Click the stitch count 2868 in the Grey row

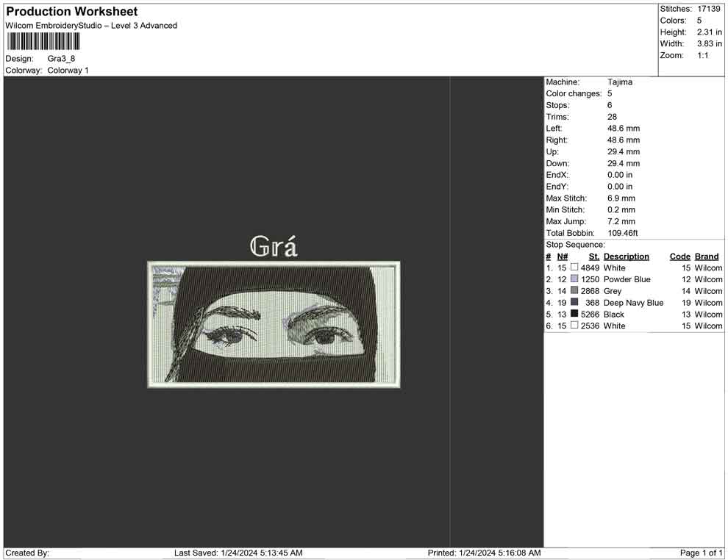coord(590,291)
